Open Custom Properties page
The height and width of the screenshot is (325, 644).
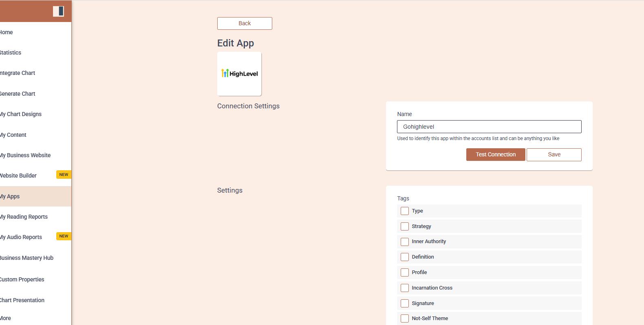[x=22, y=279]
